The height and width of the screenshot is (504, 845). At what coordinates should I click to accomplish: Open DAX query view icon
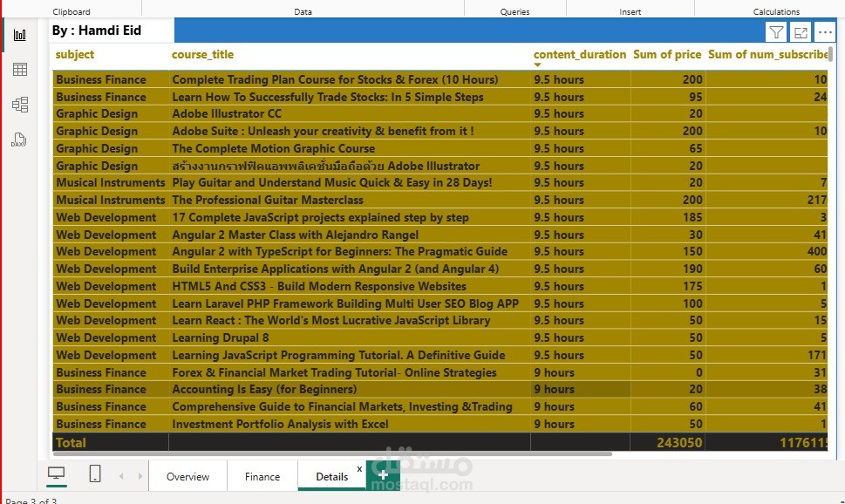(x=19, y=140)
